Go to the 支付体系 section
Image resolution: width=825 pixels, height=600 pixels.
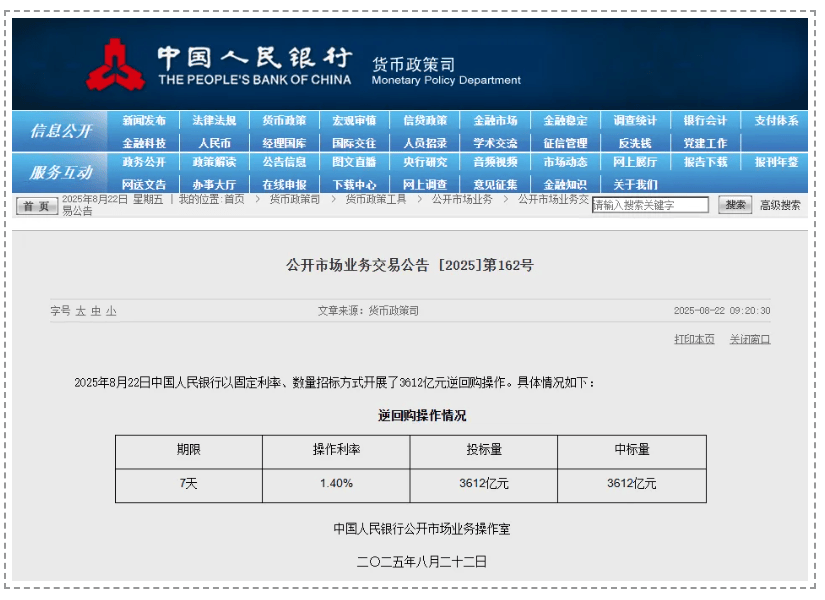pos(776,121)
